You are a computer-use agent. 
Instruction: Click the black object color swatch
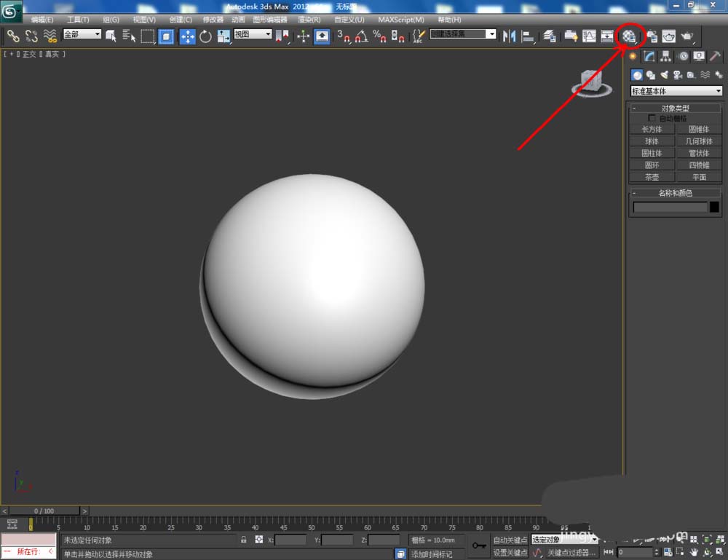point(714,208)
